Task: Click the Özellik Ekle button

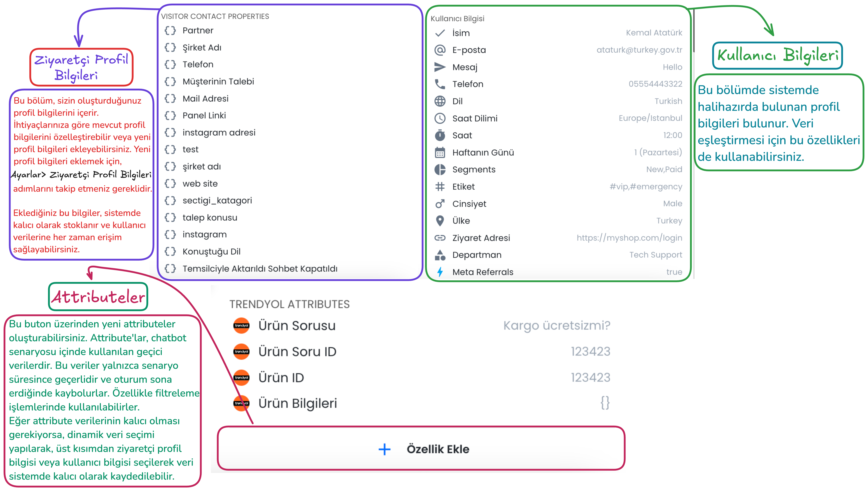Action: point(421,449)
